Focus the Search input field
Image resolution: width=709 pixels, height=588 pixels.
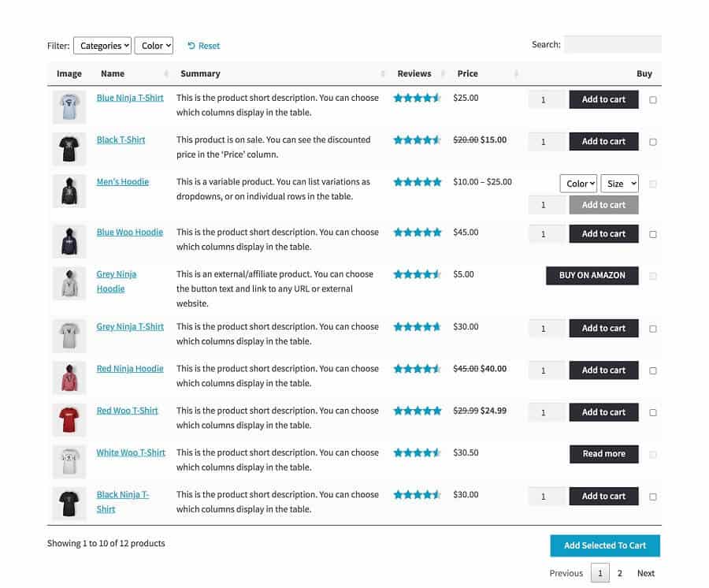[612, 44]
